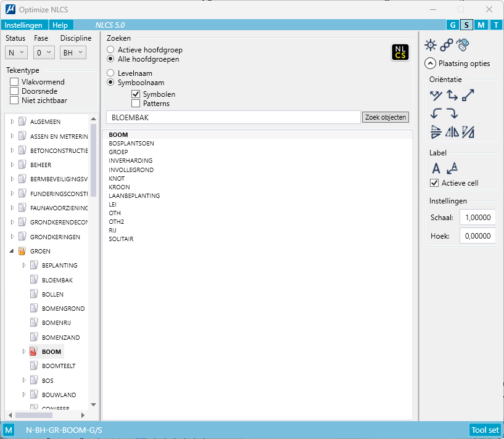Screen dimensions: 504x439
Task: Click the red BOOM folder icon
Action: click(33, 351)
